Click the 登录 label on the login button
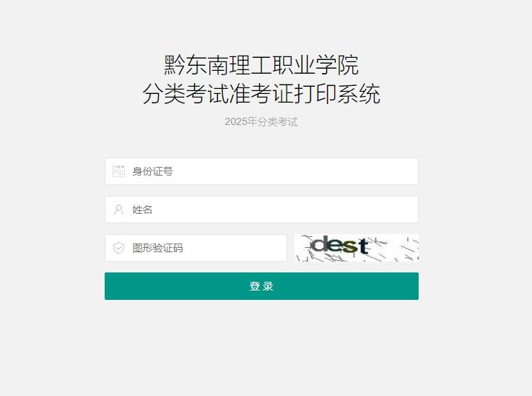 [x=261, y=286]
